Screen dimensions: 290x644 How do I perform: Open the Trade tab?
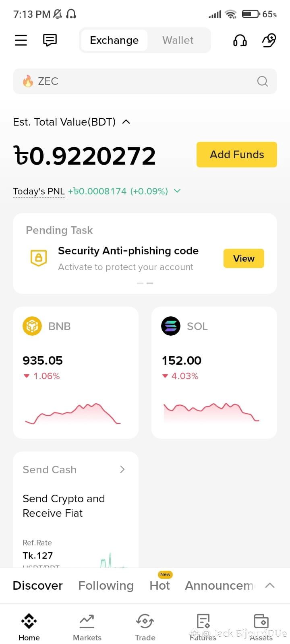click(145, 627)
